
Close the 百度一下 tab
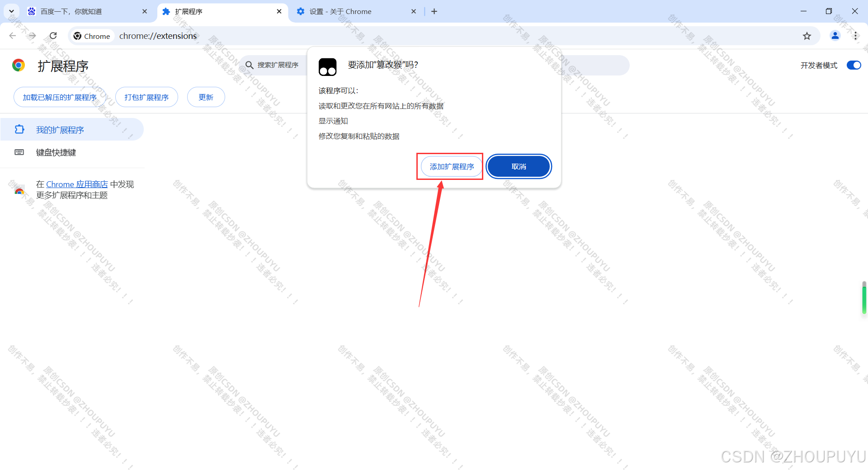point(145,11)
